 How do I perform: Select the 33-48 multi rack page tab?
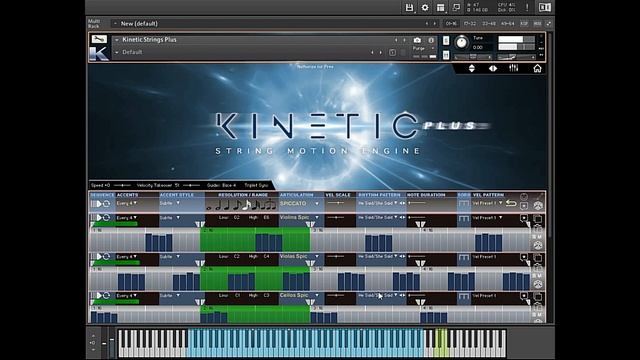point(489,24)
